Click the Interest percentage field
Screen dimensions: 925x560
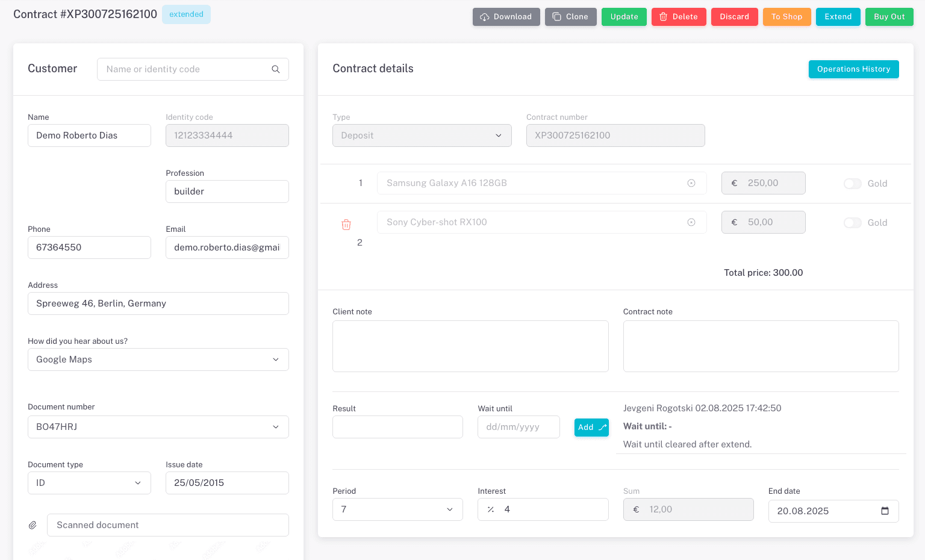pos(543,509)
